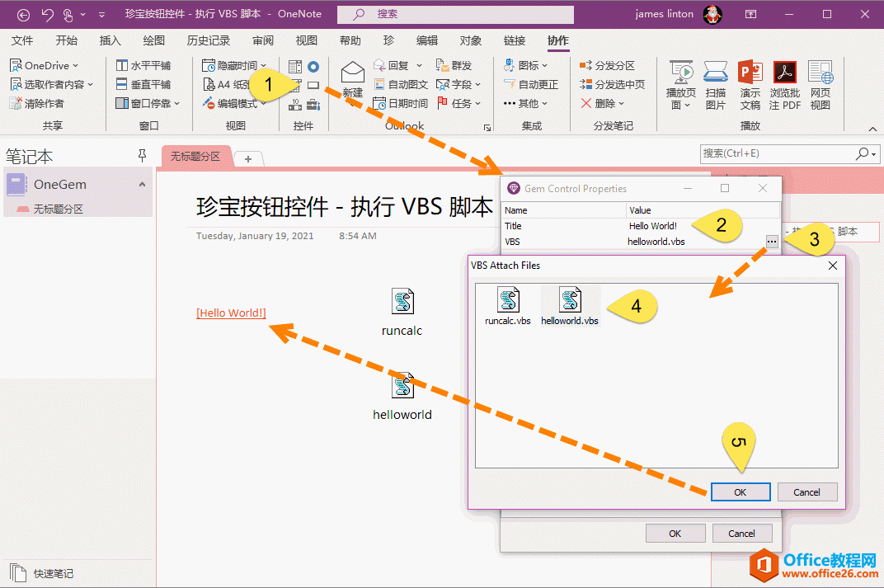Click 水平平铺 tile horizontally
Screen dimensions: 884x588
tap(143, 65)
